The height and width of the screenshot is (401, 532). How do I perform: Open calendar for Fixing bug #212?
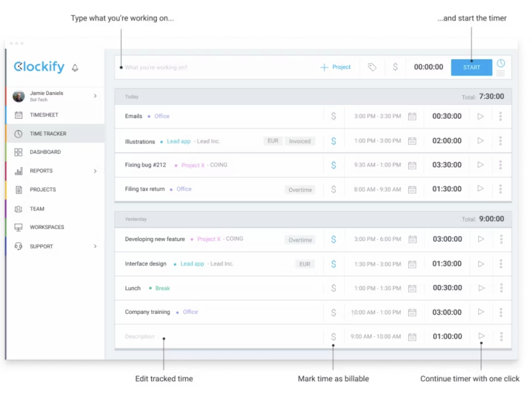(412, 165)
